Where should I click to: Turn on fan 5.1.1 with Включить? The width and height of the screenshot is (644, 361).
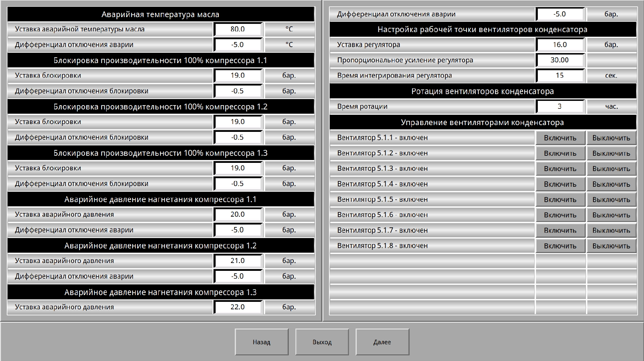pos(560,138)
